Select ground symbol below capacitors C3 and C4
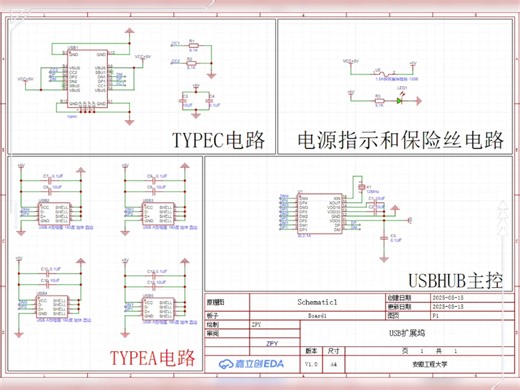Screen dimensions: 520x390 click(x=196, y=115)
